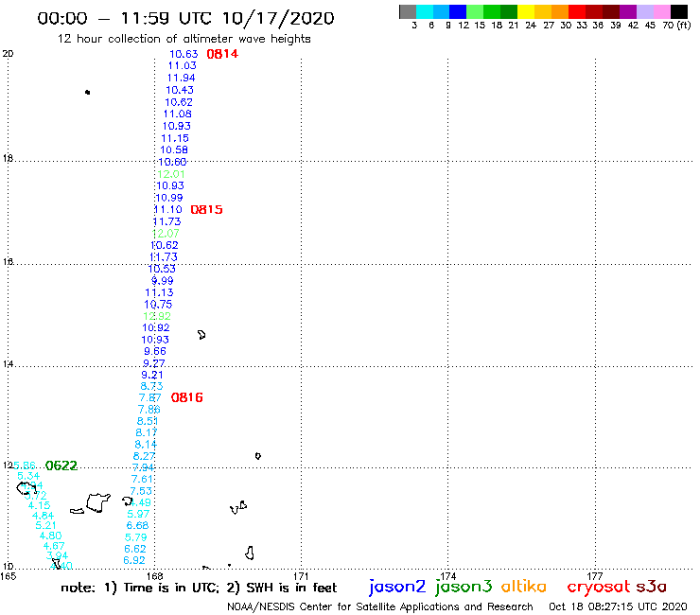Image resolution: width=700 pixels, height=615 pixels.
Task: Click the purple legend color swatch
Action: 628,11
